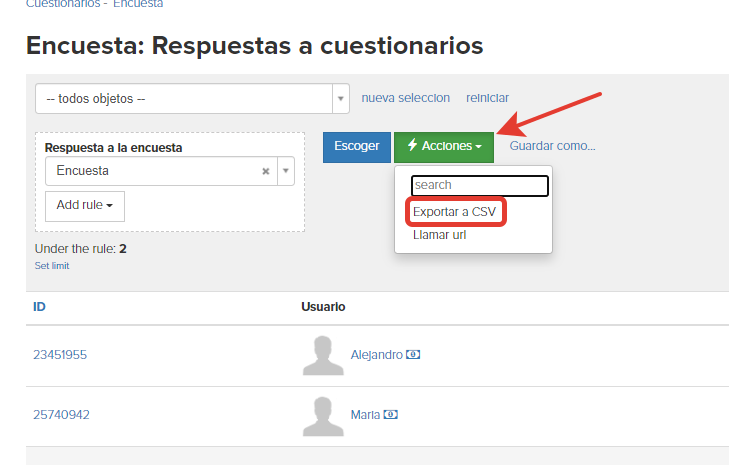Image resolution: width=729 pixels, height=465 pixels.
Task: Open Alejandro's user profile link
Action: point(377,355)
